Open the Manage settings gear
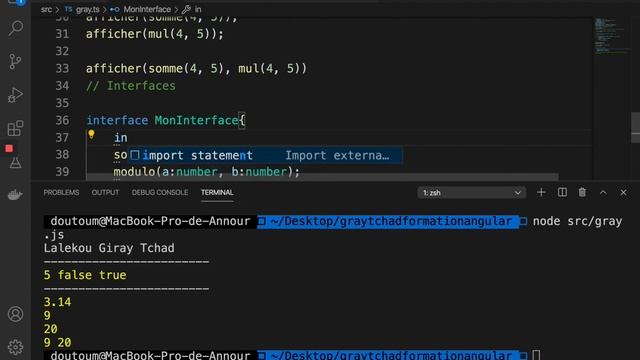Screen dimensions: 640x360 (x=16, y=347)
